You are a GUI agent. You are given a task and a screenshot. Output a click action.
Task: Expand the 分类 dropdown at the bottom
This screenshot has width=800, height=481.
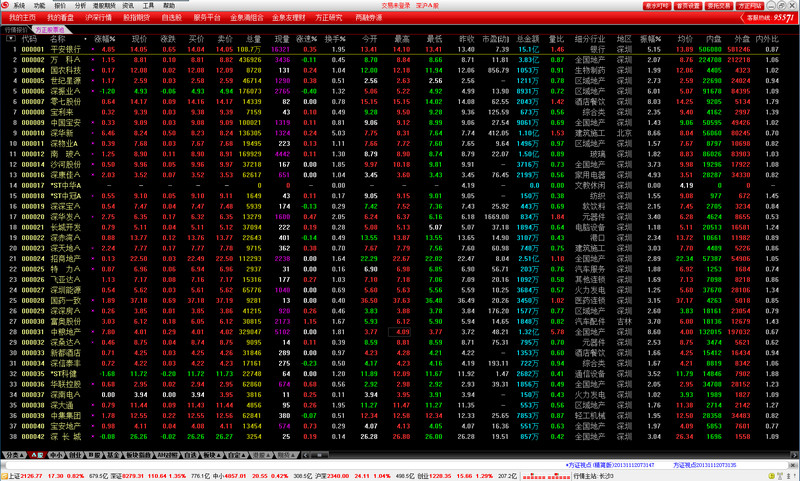click(16, 454)
